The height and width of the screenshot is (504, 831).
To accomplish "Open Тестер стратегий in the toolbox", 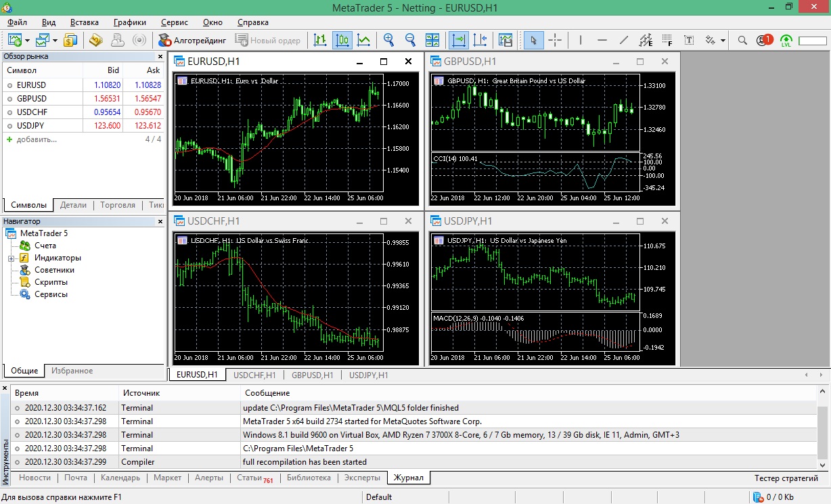I will (x=786, y=478).
